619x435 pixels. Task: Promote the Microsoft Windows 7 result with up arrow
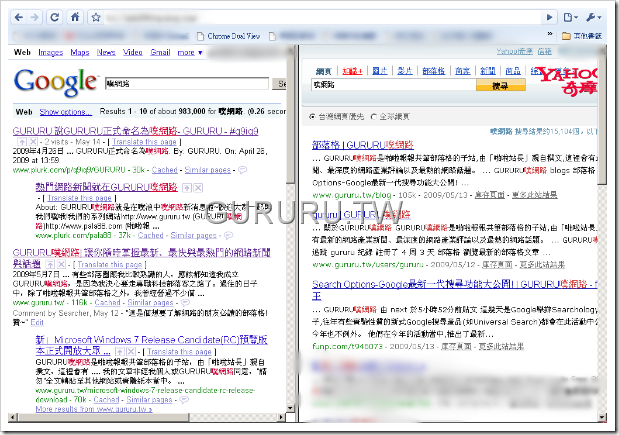click(x=120, y=351)
